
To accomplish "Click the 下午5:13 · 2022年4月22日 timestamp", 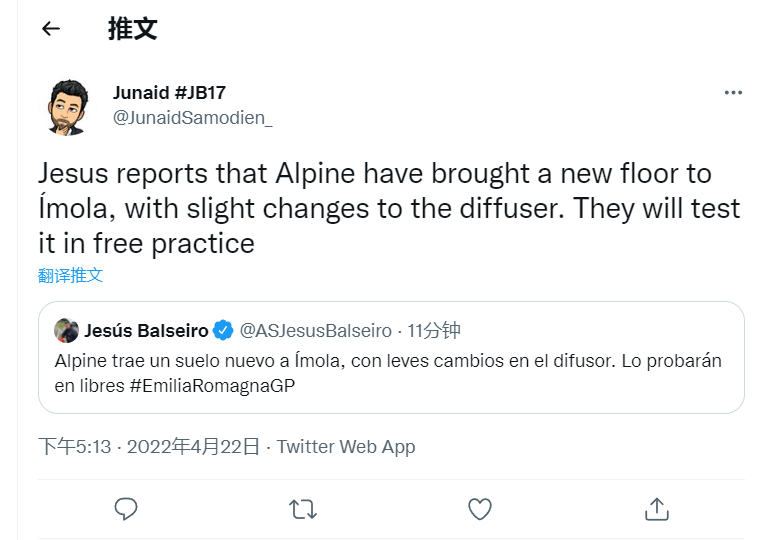I will [150, 447].
